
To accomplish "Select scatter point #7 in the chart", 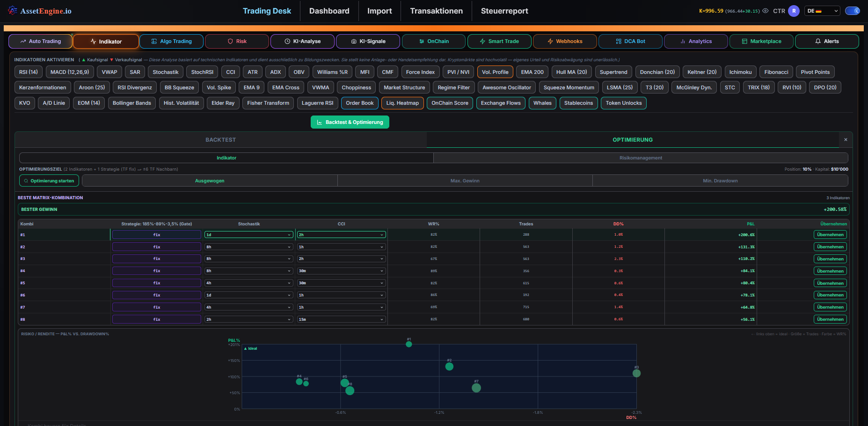I will click(x=476, y=388).
